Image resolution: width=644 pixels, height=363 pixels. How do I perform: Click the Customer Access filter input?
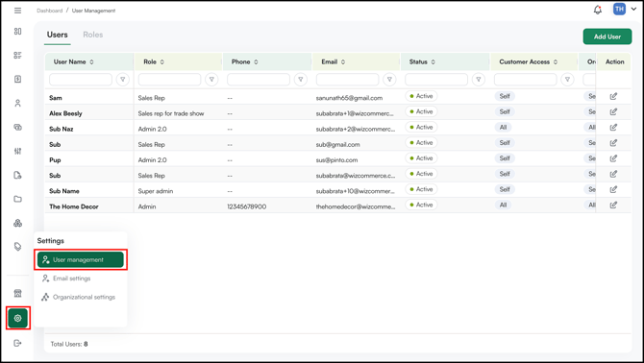pos(526,79)
